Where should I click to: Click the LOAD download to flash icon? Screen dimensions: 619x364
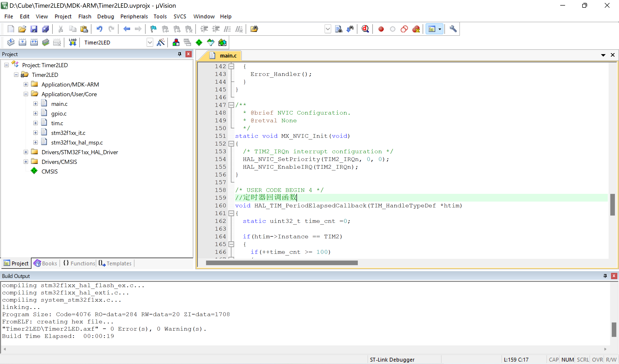click(73, 43)
